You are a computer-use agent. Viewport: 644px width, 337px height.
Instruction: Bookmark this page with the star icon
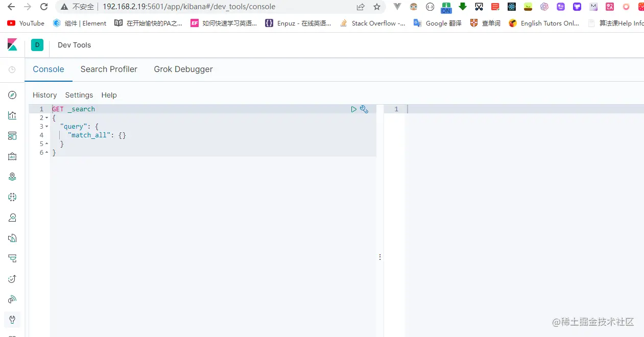click(x=377, y=7)
